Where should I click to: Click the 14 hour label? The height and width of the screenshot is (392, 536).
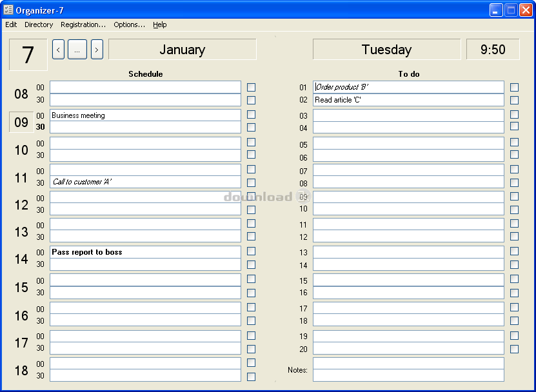pyautogui.click(x=21, y=259)
